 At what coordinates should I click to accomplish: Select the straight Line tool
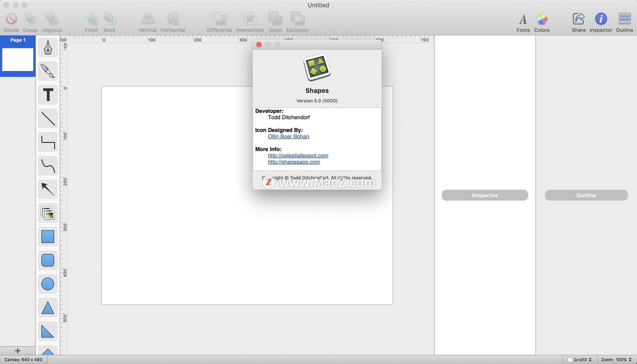[x=48, y=118]
